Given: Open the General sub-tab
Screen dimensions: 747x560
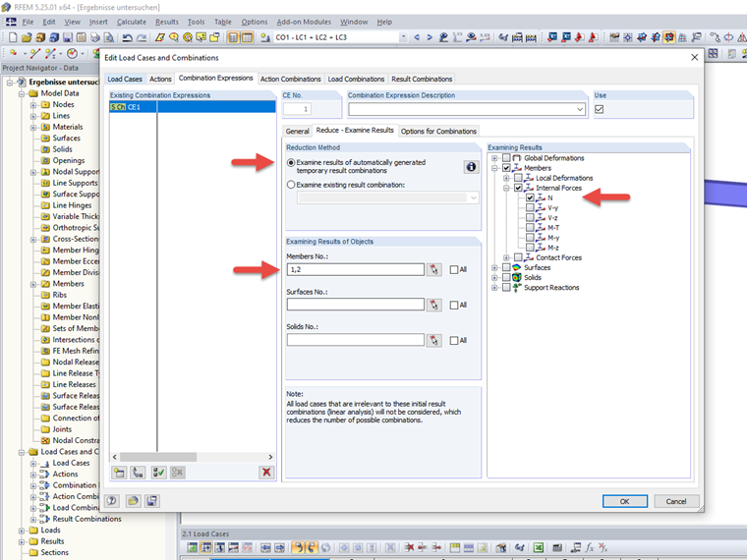Looking at the screenshot, I should (297, 131).
